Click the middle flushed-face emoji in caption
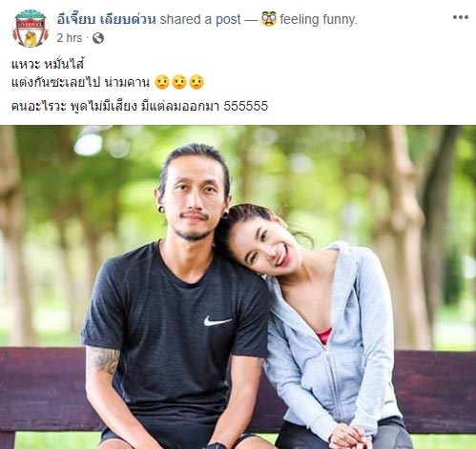This screenshot has width=476, height=449. [179, 82]
